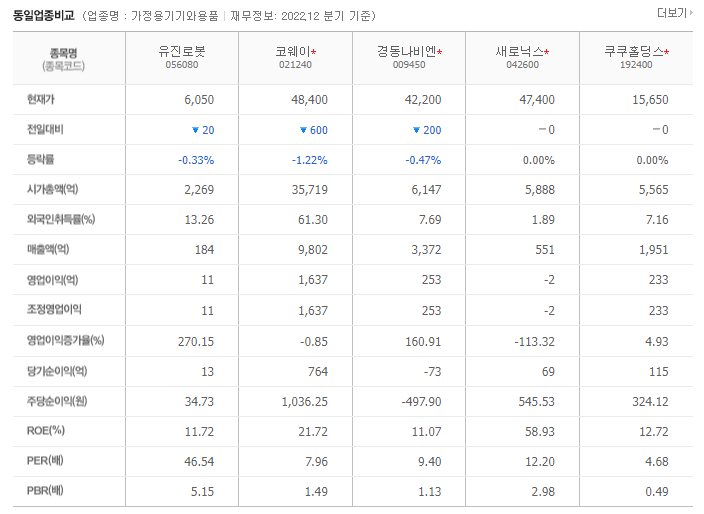Select the current price 47,400

coord(537,100)
